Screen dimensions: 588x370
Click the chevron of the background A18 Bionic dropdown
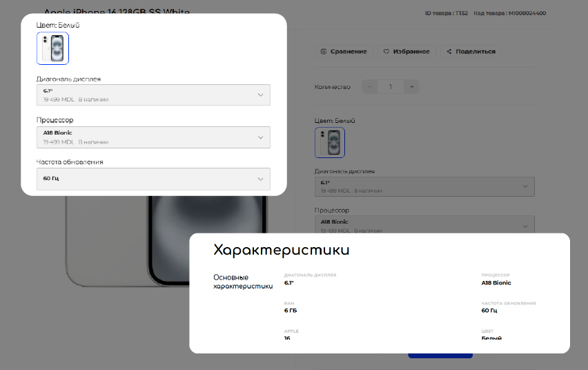point(525,226)
